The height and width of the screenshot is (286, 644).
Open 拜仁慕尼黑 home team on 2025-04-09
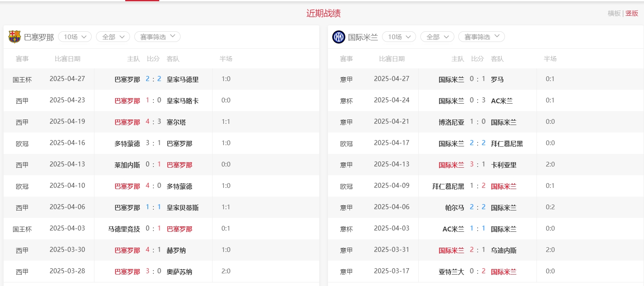pos(448,186)
